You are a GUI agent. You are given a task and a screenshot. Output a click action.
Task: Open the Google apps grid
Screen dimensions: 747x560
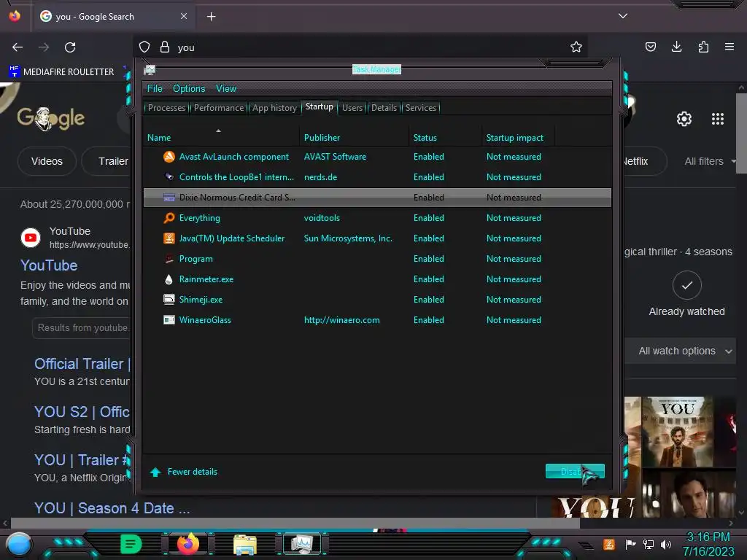tap(718, 119)
